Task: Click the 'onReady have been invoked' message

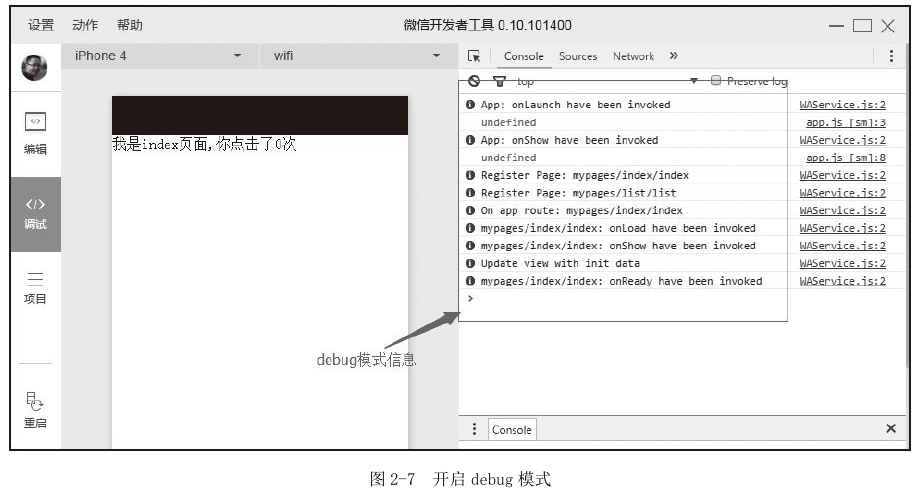Action: tap(621, 281)
